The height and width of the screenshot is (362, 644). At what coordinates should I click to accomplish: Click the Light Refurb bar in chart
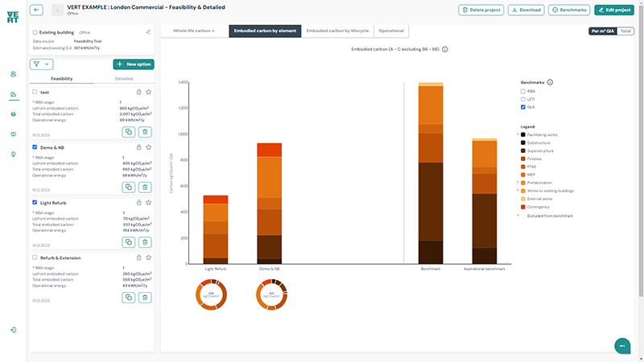point(216,229)
